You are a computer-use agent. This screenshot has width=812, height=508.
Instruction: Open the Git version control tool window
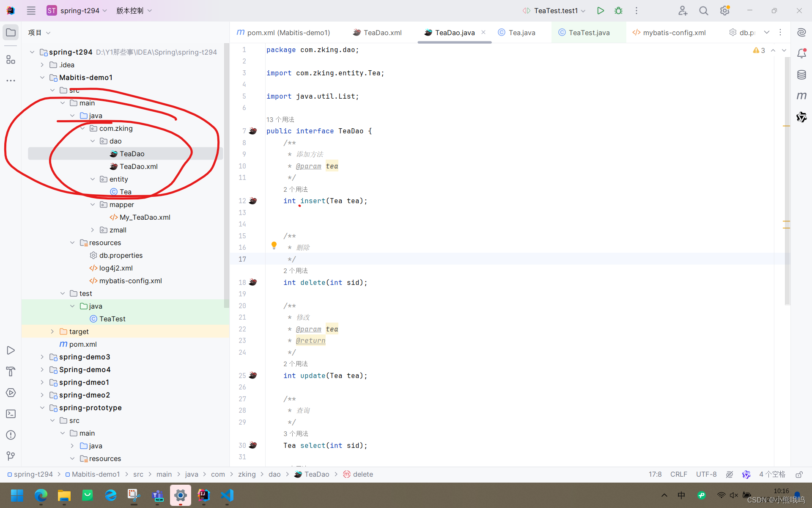click(11, 456)
